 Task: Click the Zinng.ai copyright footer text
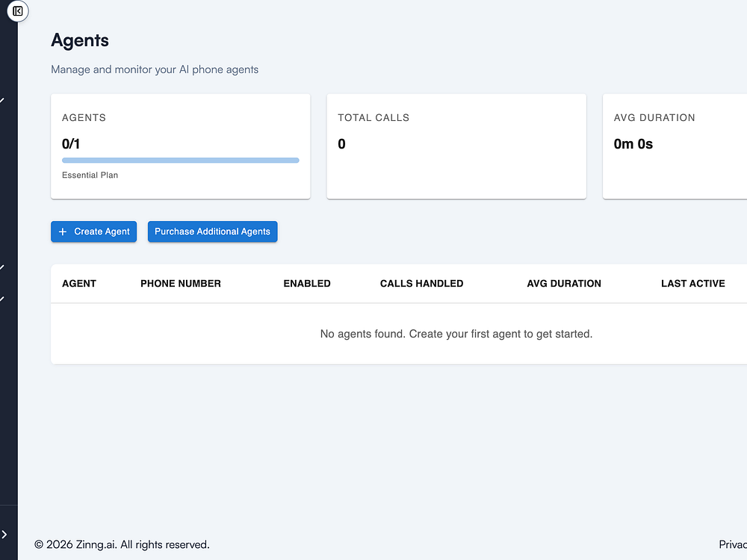point(122,544)
